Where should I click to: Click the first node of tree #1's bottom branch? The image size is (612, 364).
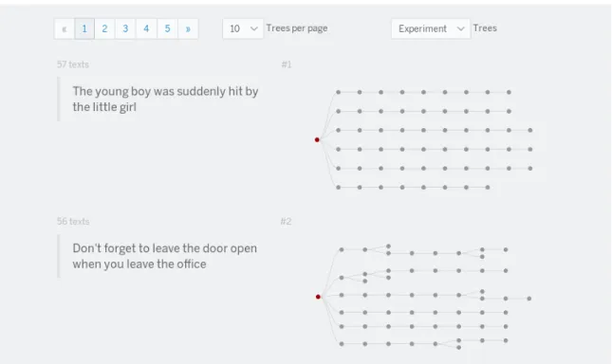(x=339, y=188)
